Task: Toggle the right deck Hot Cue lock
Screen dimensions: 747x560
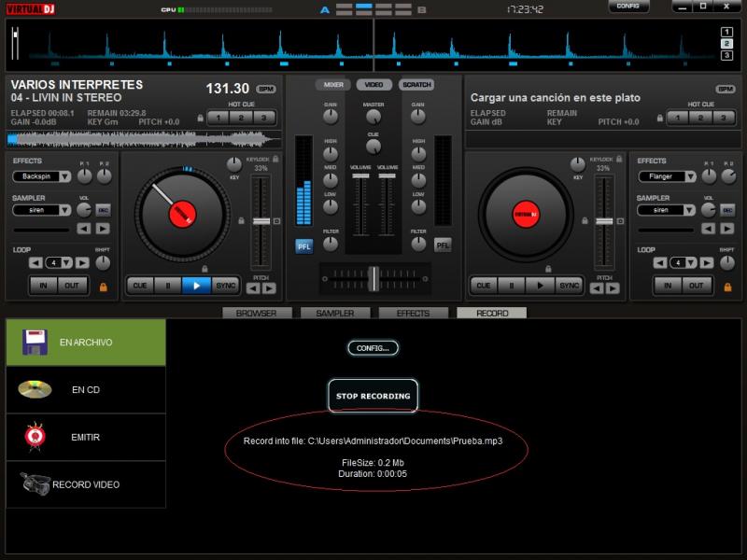Action: pyautogui.click(x=660, y=119)
